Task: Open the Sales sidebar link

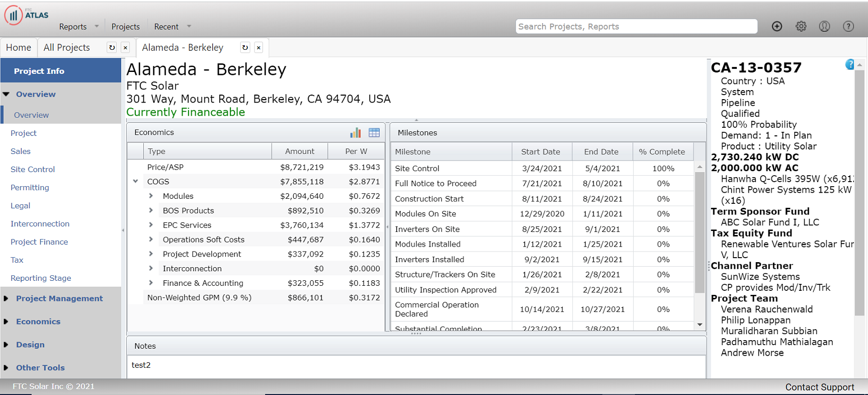Action: tap(21, 151)
